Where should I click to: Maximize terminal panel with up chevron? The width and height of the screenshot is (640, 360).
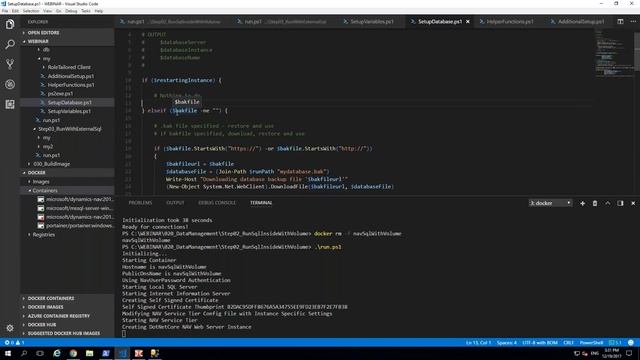[x=608, y=203]
